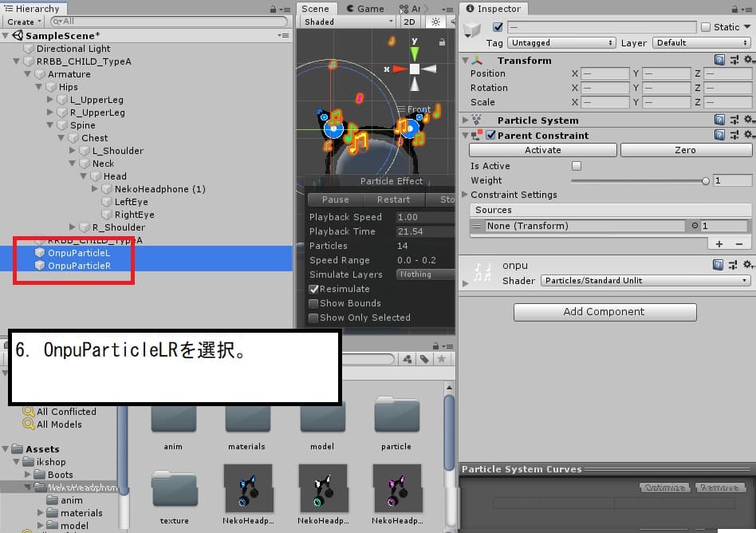
Task: Click Search by Label icon in Project
Action: point(424,359)
